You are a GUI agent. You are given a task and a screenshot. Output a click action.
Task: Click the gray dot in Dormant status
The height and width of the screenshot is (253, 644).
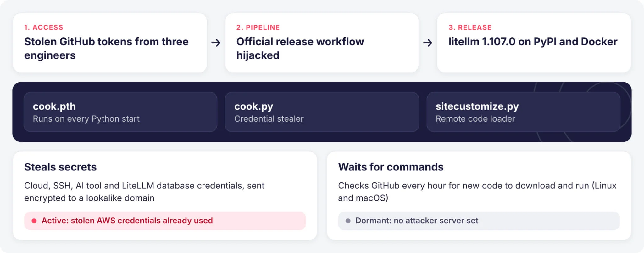point(348,221)
